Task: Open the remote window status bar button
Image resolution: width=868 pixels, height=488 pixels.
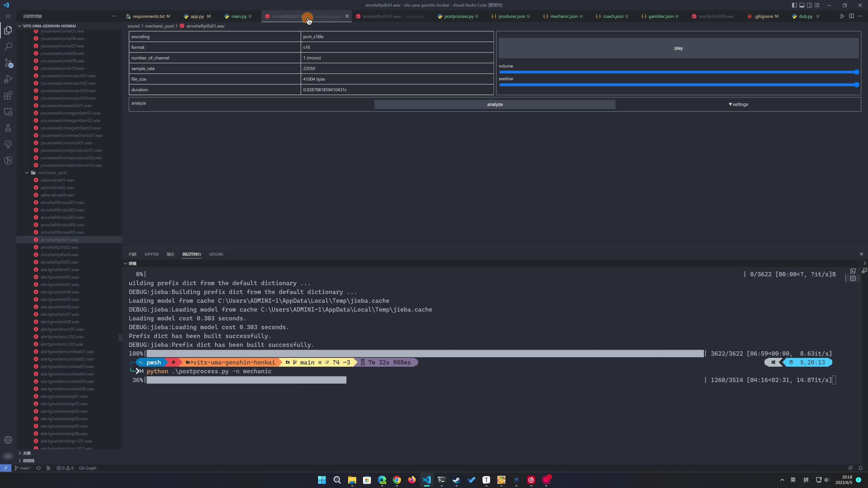Action: [6, 468]
